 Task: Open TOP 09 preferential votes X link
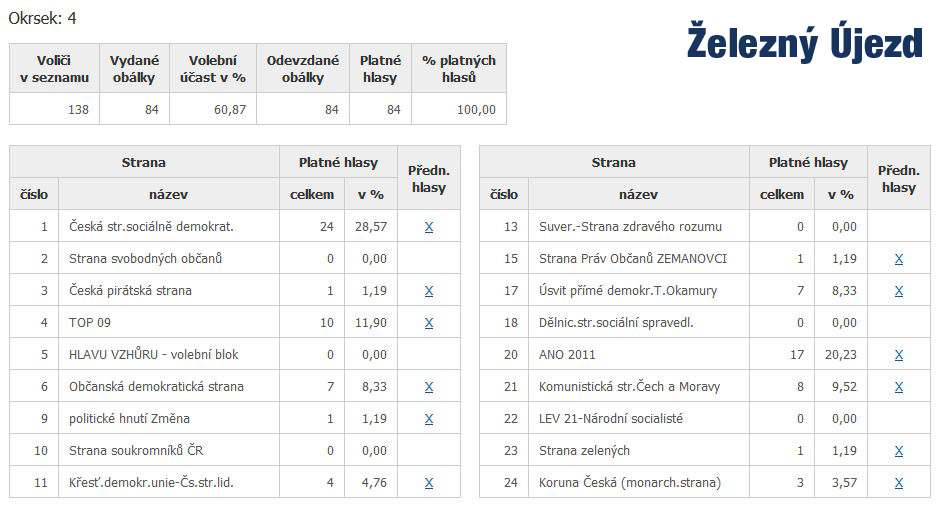coord(428,323)
